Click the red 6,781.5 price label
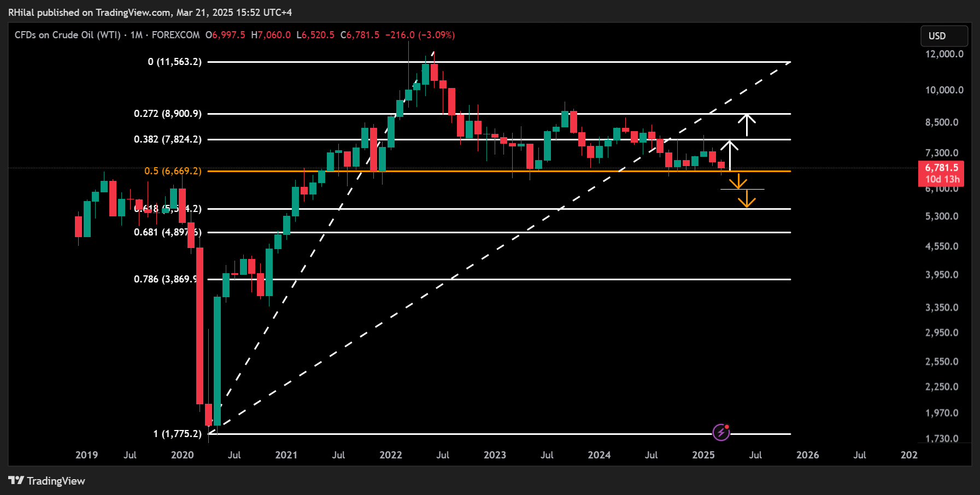980x495 pixels. [x=941, y=168]
